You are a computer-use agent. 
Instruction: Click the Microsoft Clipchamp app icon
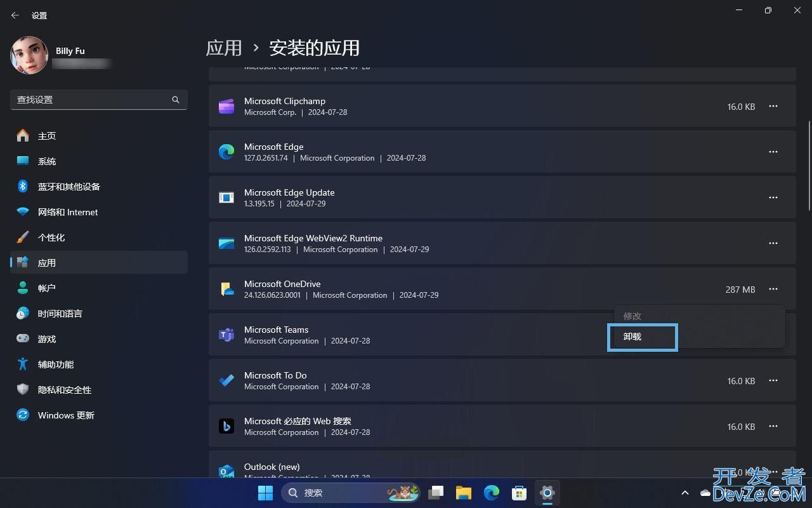[x=226, y=106]
